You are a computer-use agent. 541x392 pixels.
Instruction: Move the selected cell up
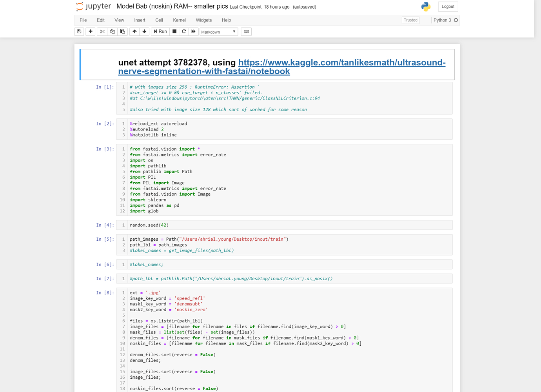134,31
